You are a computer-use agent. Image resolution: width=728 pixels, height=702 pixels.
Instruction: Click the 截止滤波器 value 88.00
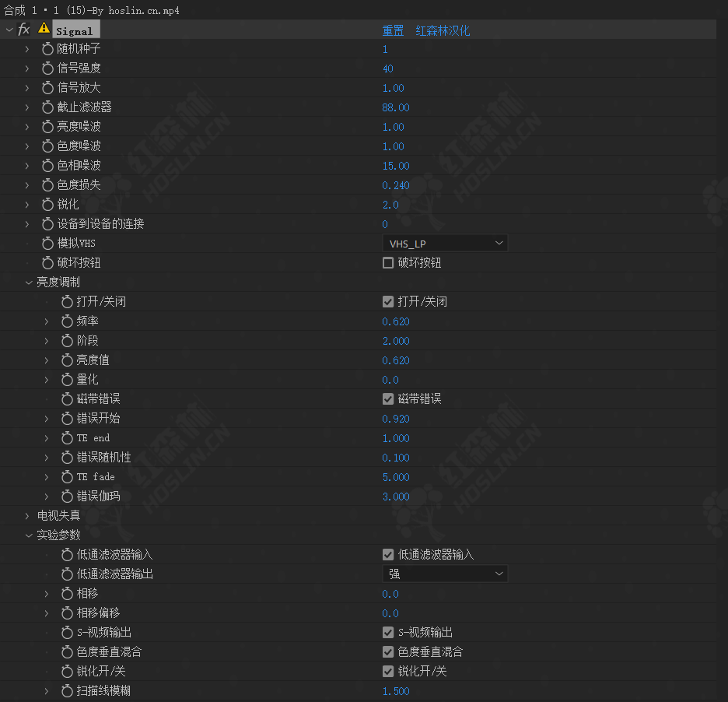coord(396,107)
